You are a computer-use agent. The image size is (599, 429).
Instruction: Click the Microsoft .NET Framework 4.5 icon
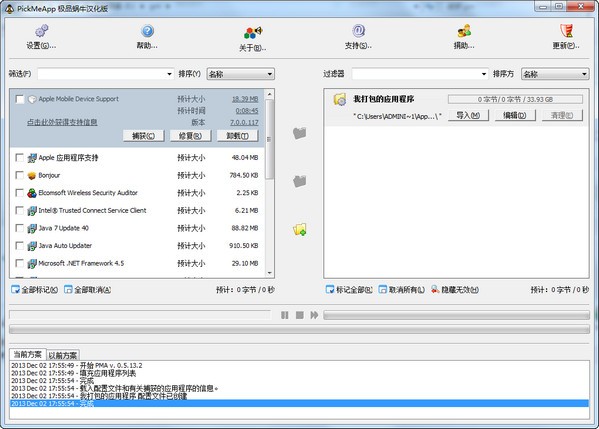tap(32, 263)
